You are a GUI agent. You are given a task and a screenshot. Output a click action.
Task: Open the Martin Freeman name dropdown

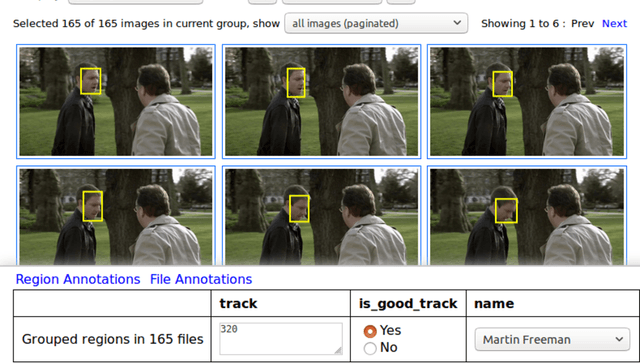[552, 339]
